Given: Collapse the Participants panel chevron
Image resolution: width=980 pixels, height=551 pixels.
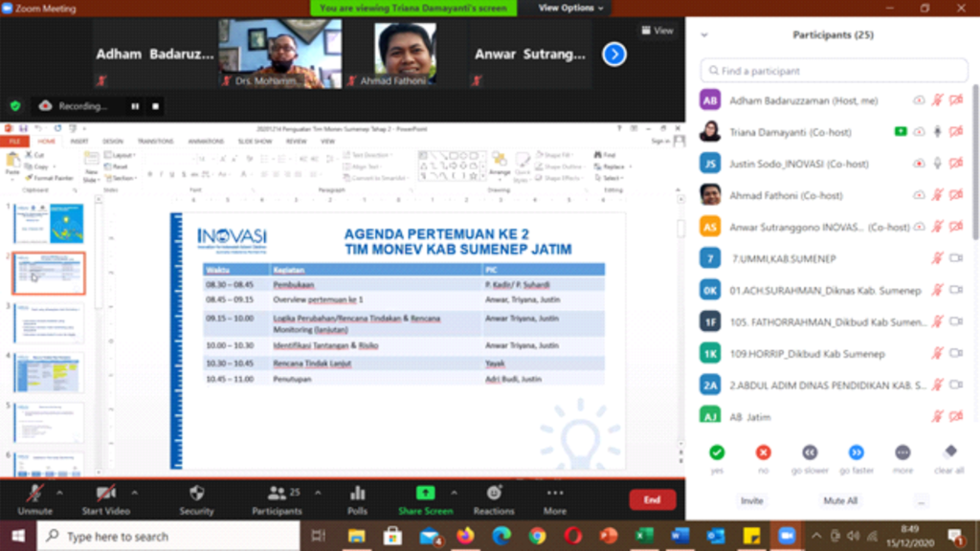Looking at the screenshot, I should 704,35.
